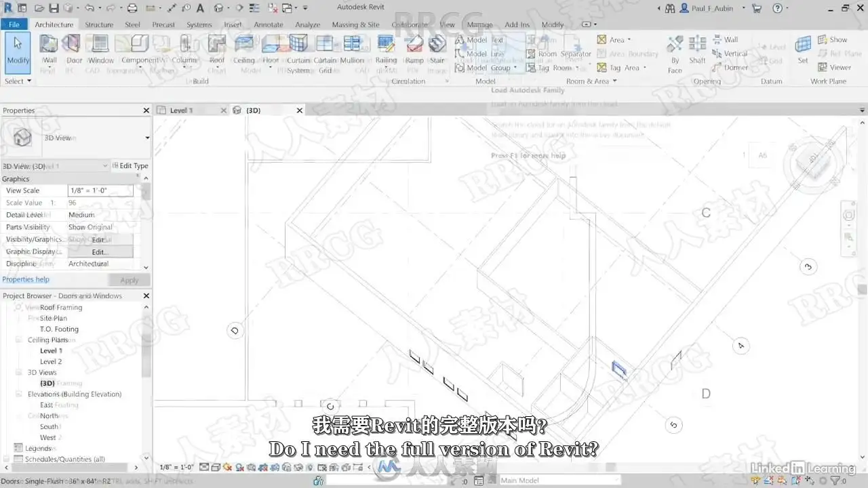Open the Railing tool

click(386, 52)
